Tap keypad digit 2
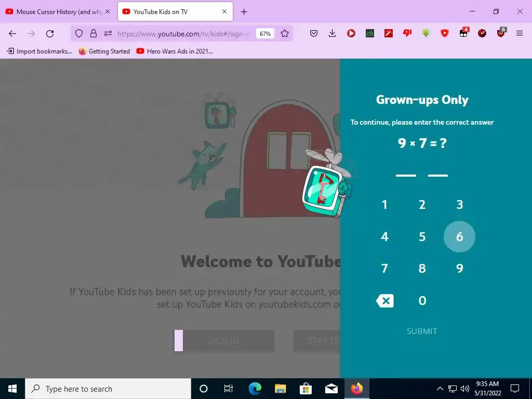This screenshot has width=532, height=399. pyautogui.click(x=422, y=205)
